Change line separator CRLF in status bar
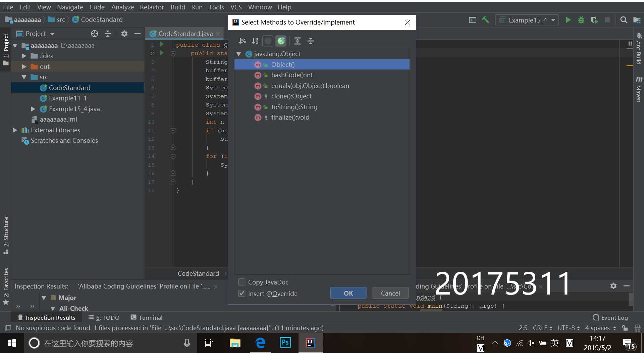This screenshot has width=644, height=353. [542, 328]
